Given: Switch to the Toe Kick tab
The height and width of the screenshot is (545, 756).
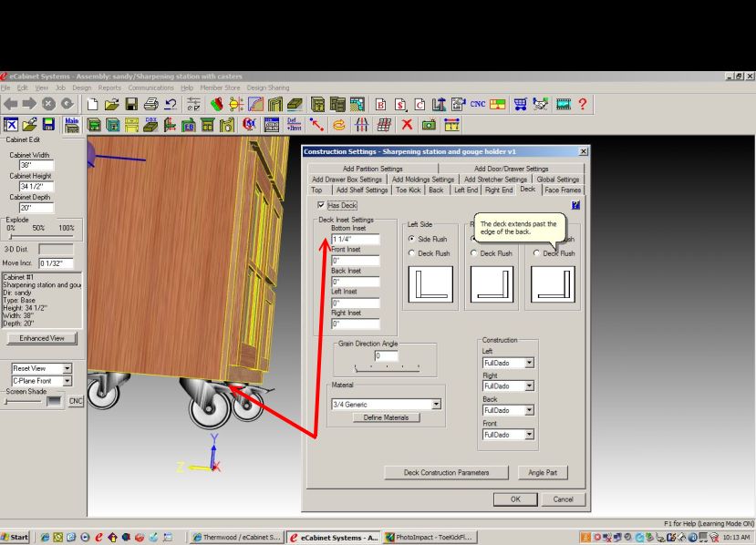Looking at the screenshot, I should [408, 190].
